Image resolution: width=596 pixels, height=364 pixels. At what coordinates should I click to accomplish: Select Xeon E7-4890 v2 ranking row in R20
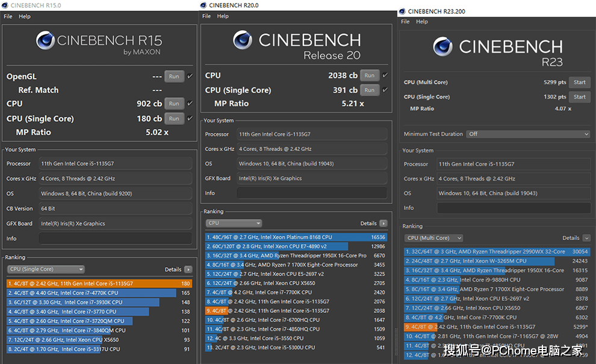[296, 246]
